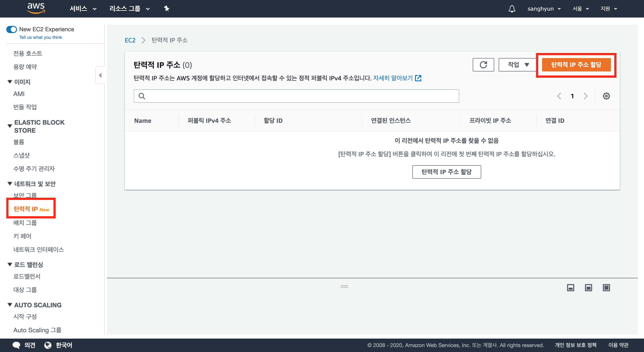Screen dimensions: 644x352
Task: Click the AWS logo home icon
Action: pyautogui.click(x=36, y=8)
